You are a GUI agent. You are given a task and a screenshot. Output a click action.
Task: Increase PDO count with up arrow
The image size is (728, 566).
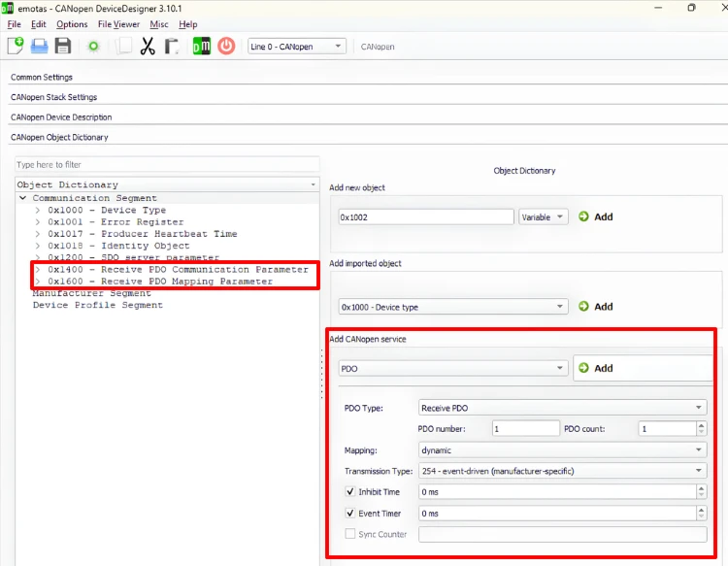tap(702, 425)
